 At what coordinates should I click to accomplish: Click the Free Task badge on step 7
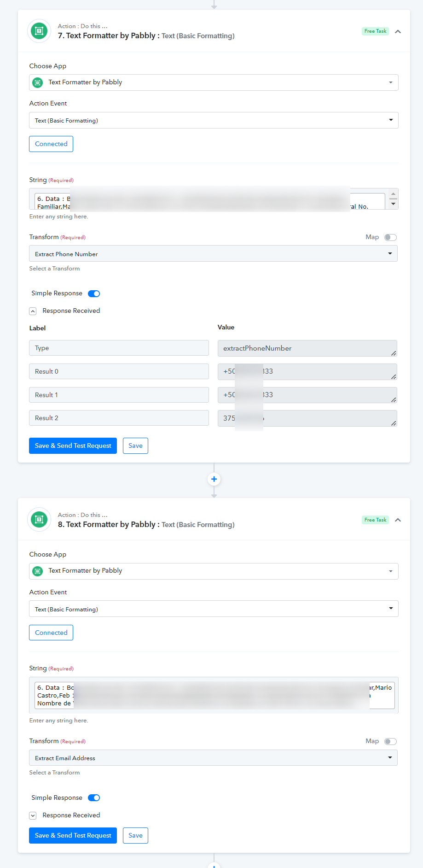pos(375,31)
